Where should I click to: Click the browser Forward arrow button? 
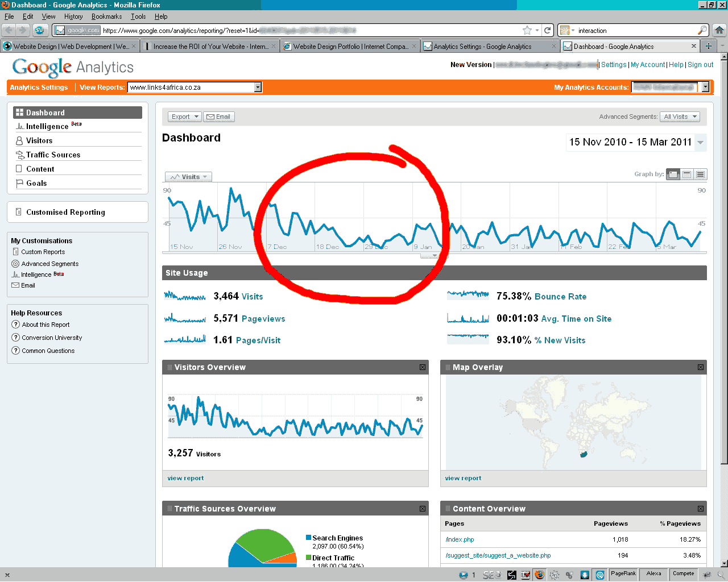coord(23,30)
